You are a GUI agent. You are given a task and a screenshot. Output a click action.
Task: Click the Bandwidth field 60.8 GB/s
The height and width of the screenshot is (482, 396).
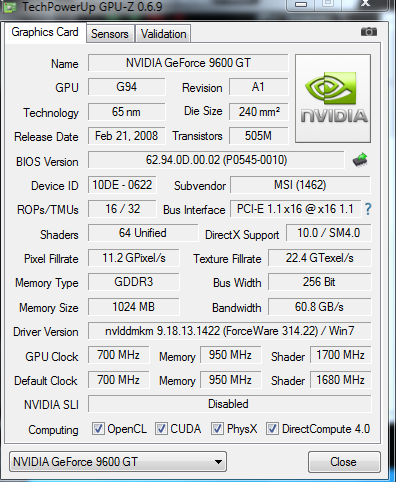point(320,307)
